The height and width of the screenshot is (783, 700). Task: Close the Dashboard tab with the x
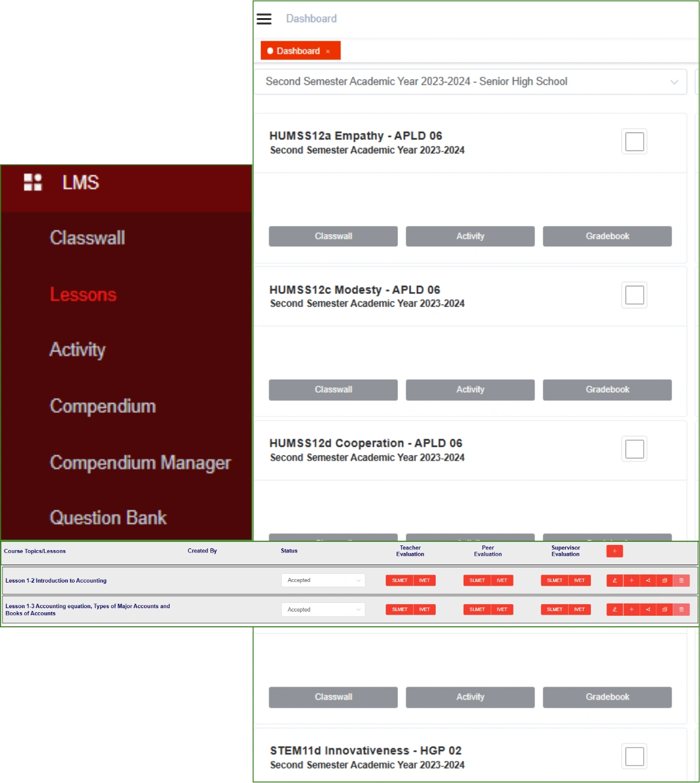click(328, 51)
